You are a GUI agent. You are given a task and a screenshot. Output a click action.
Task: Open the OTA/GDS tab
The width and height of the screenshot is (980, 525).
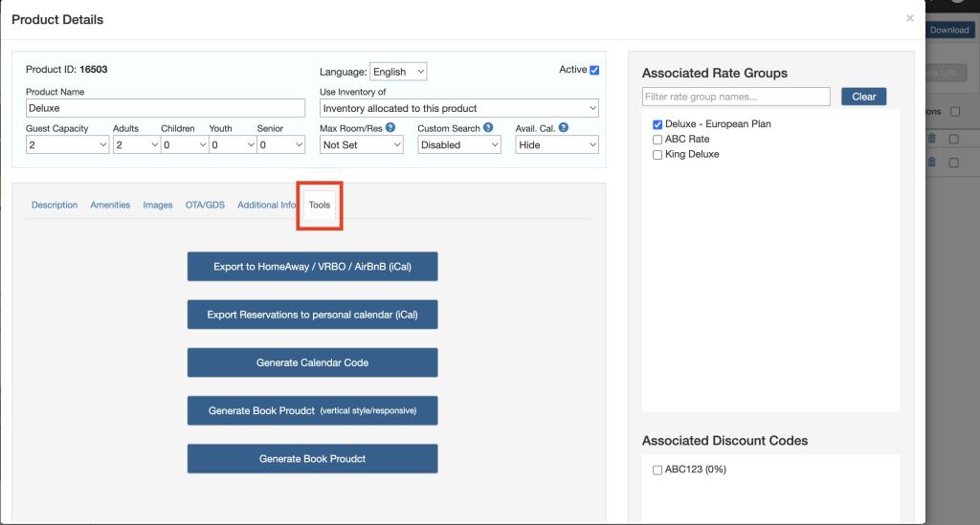point(205,205)
